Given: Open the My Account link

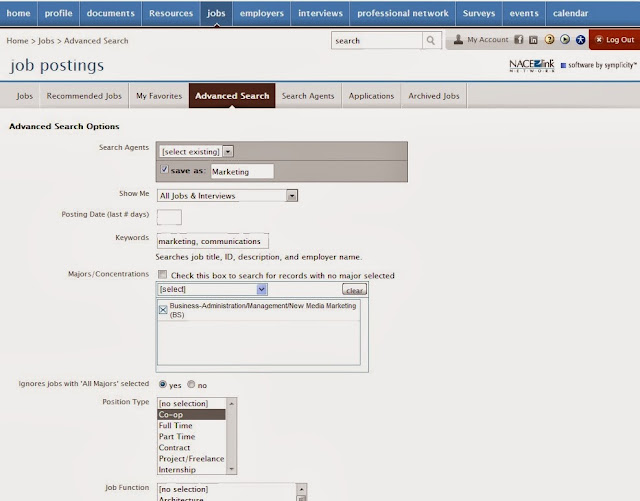Looking at the screenshot, I should [488, 40].
